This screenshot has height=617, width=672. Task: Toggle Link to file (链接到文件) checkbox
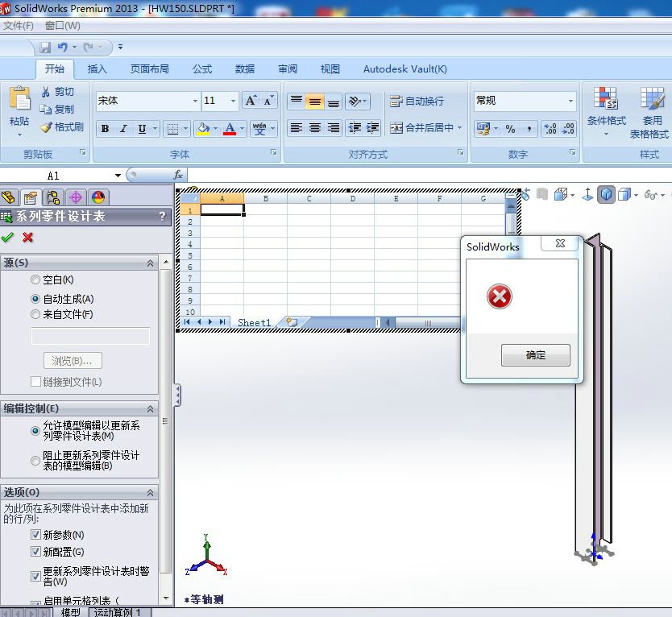tap(36, 381)
